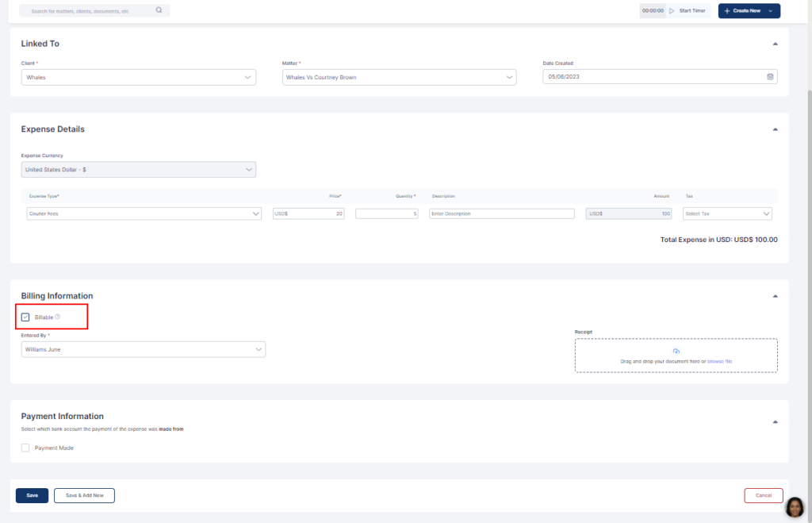This screenshot has width=812, height=523.
Task: Collapse the Expense Details section
Action: tap(775, 129)
